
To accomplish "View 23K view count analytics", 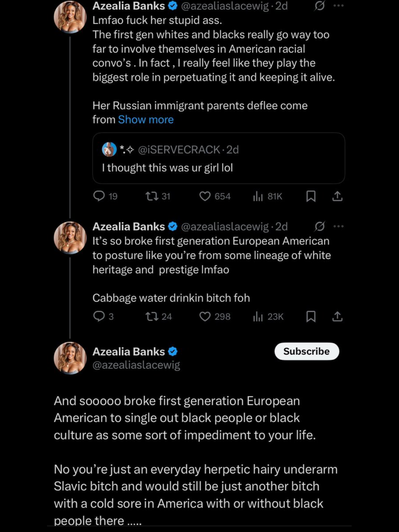I will 268,316.
